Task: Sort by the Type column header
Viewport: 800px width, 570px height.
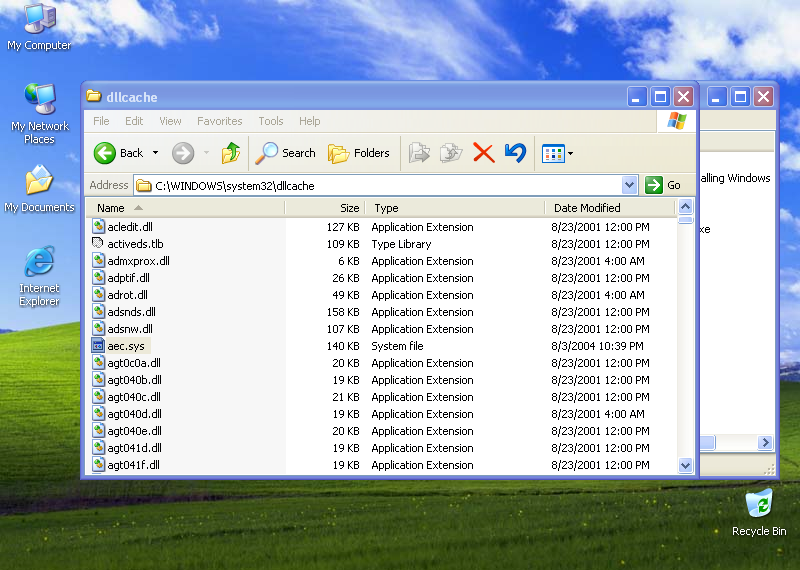Action: (x=455, y=208)
